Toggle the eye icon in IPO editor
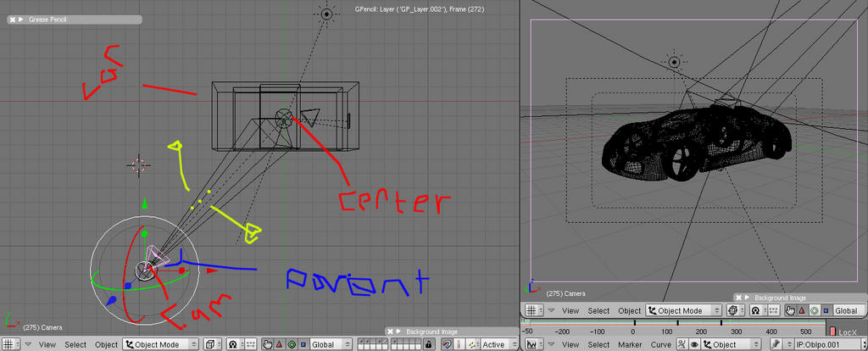868x351 pixels. point(695,345)
